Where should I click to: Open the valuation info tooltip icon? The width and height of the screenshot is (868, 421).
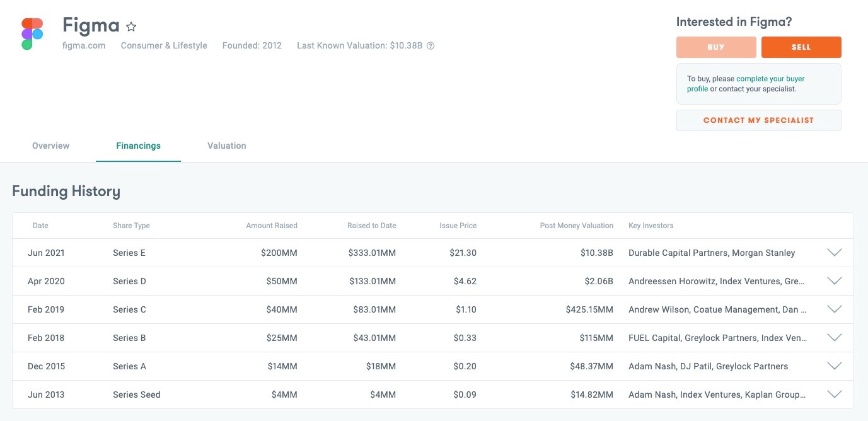click(x=429, y=45)
